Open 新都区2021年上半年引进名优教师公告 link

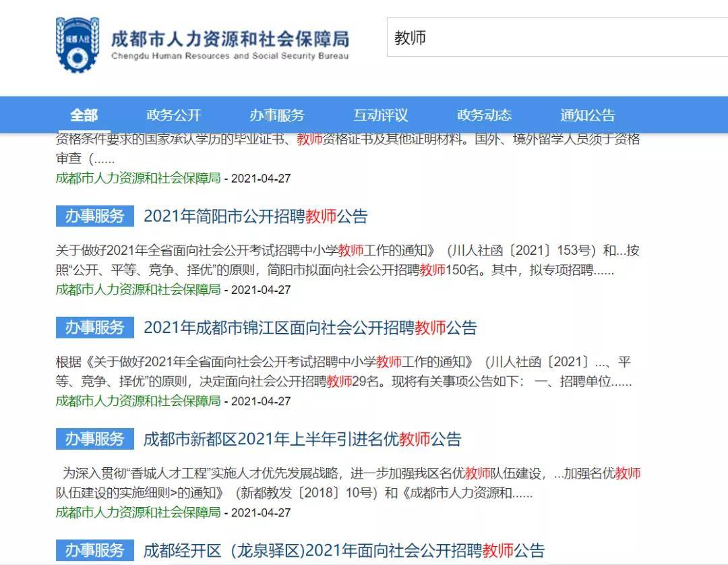point(302,440)
